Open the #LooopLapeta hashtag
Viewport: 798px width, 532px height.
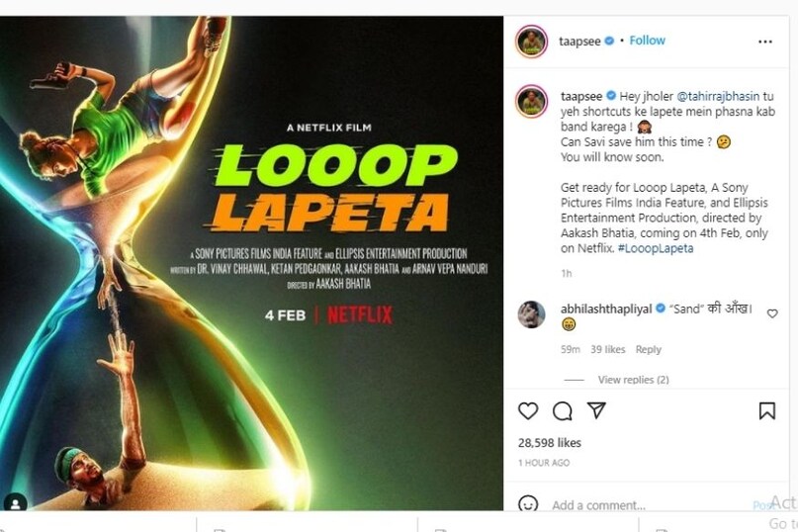(x=659, y=248)
